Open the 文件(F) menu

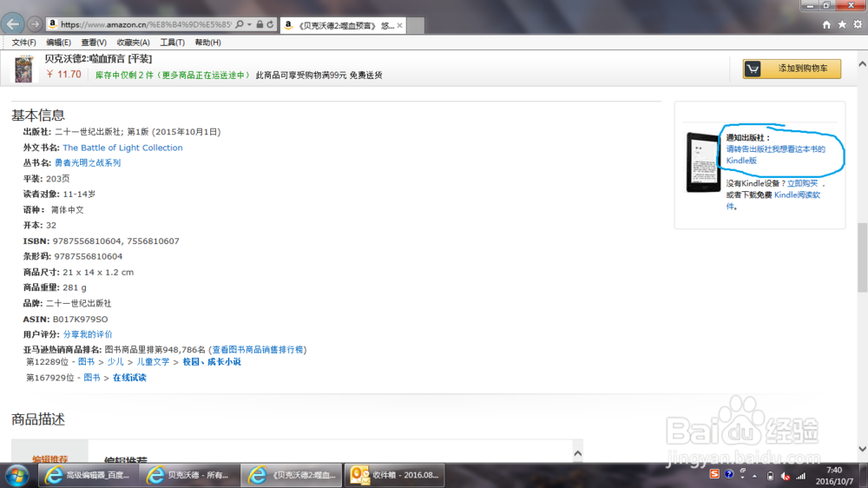click(x=23, y=43)
